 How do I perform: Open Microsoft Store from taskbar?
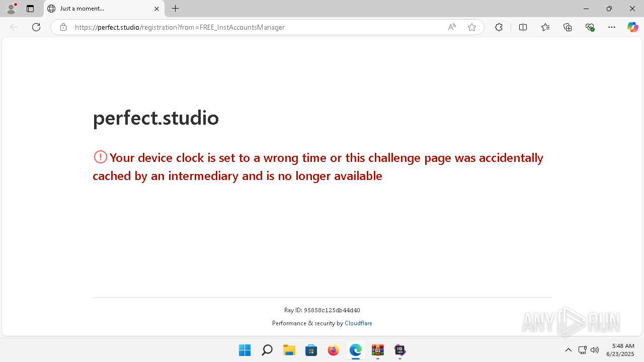311,350
